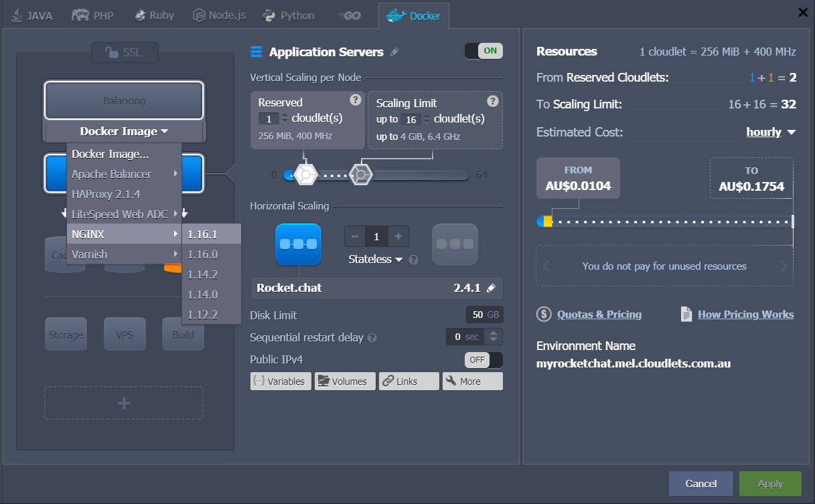Click the greyed-out additional node icon
The height and width of the screenshot is (504, 815).
455,245
